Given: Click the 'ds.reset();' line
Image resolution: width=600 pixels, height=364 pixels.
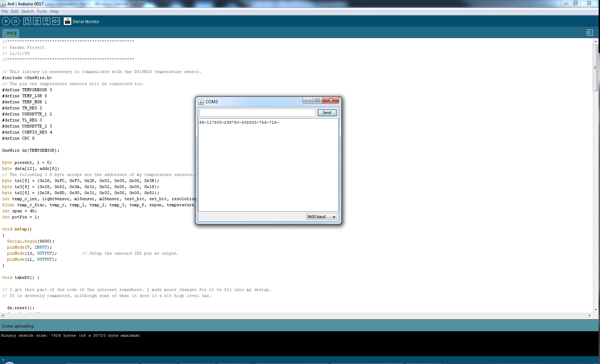Looking at the screenshot, I should point(21,308).
